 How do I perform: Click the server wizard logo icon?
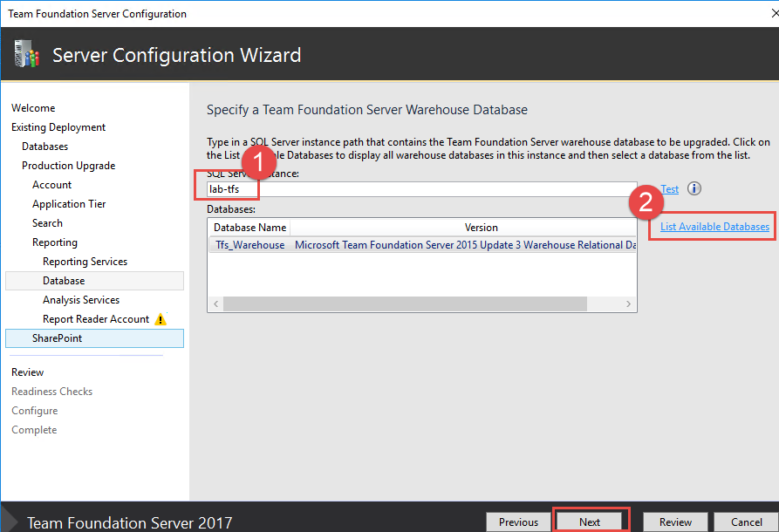[x=27, y=54]
